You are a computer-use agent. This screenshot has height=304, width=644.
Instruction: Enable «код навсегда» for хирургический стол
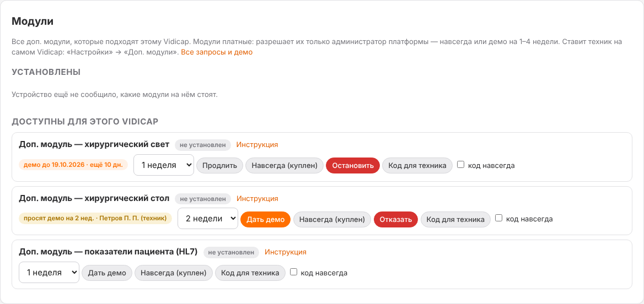[x=499, y=218]
